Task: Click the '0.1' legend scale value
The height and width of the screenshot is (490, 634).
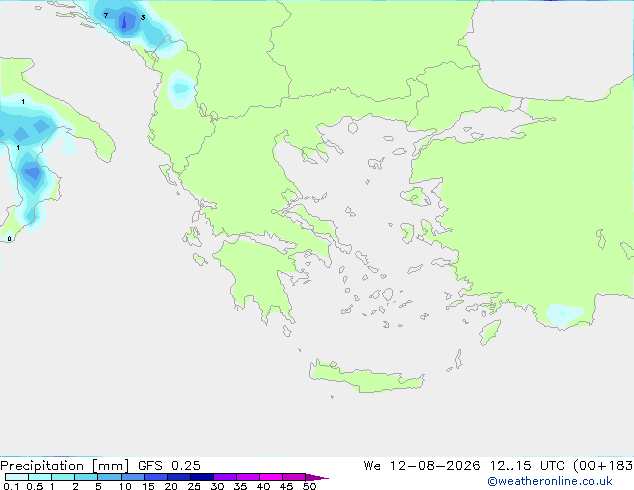Action: [11, 486]
